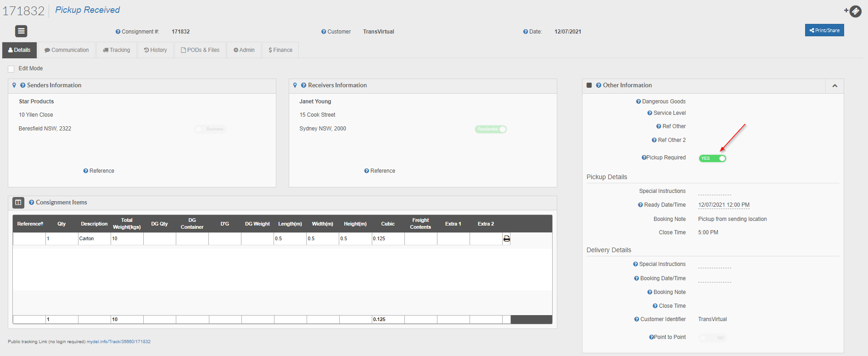
Task: Click the delivery Special Instructions dashed field
Action: [x=715, y=265]
